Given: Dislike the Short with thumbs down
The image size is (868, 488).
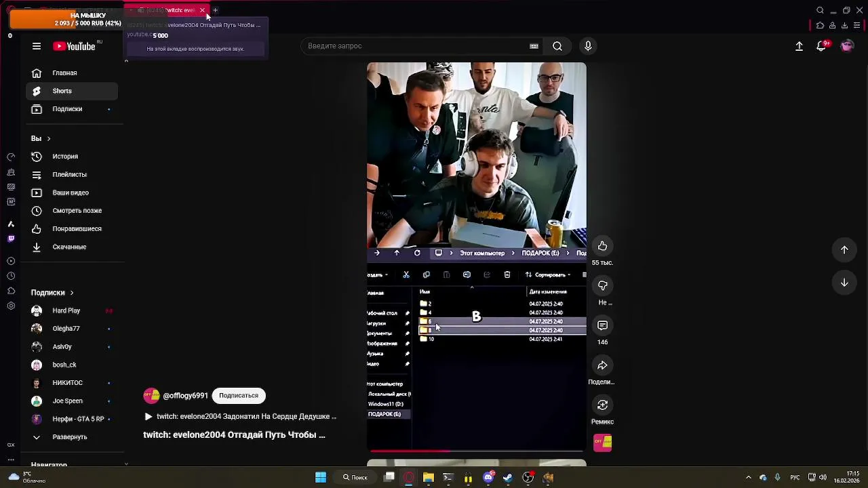Looking at the screenshot, I should (x=602, y=286).
